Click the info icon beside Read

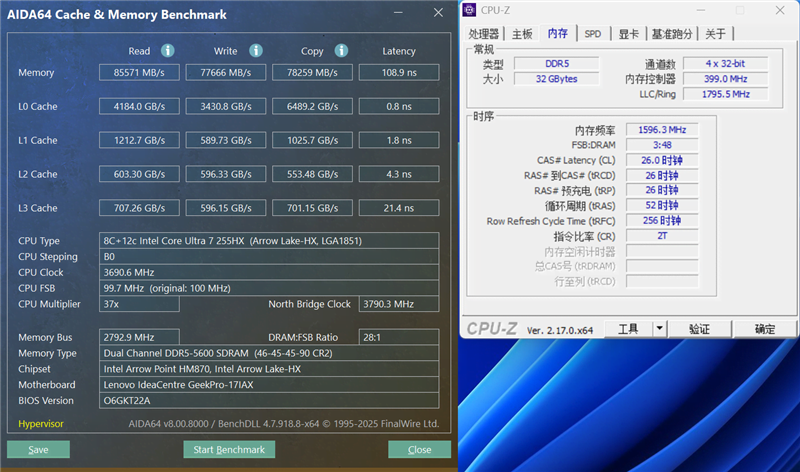pos(168,51)
